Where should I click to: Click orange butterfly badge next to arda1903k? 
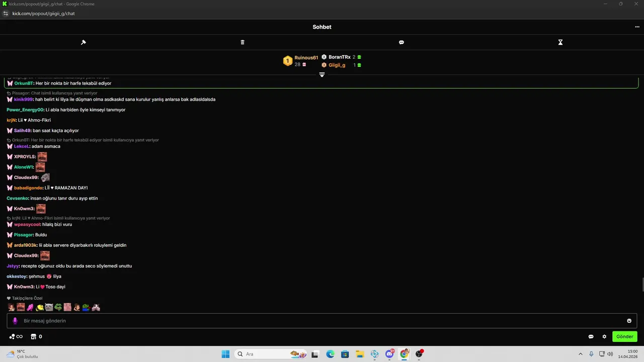click(10, 245)
